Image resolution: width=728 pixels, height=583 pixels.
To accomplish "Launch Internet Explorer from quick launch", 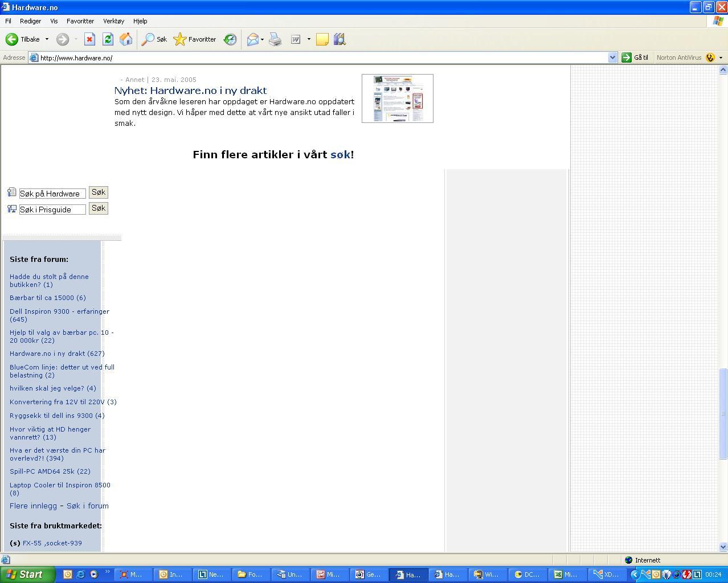I will tap(80, 574).
